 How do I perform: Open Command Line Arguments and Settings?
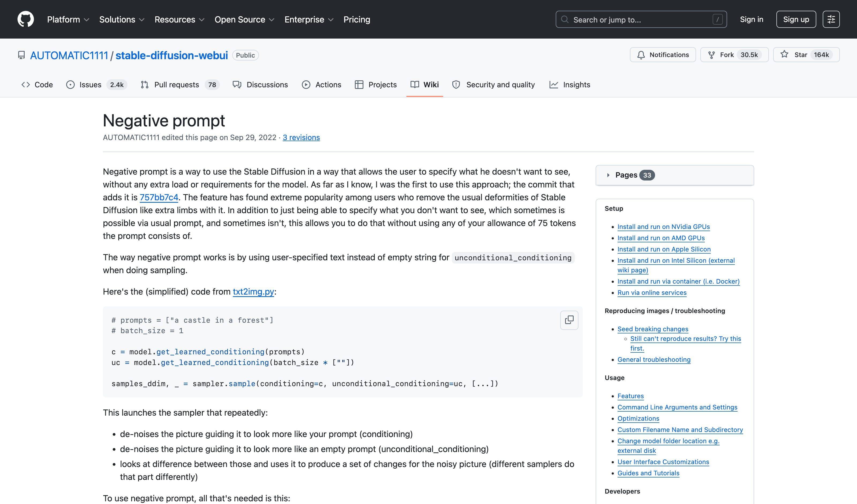point(677,407)
